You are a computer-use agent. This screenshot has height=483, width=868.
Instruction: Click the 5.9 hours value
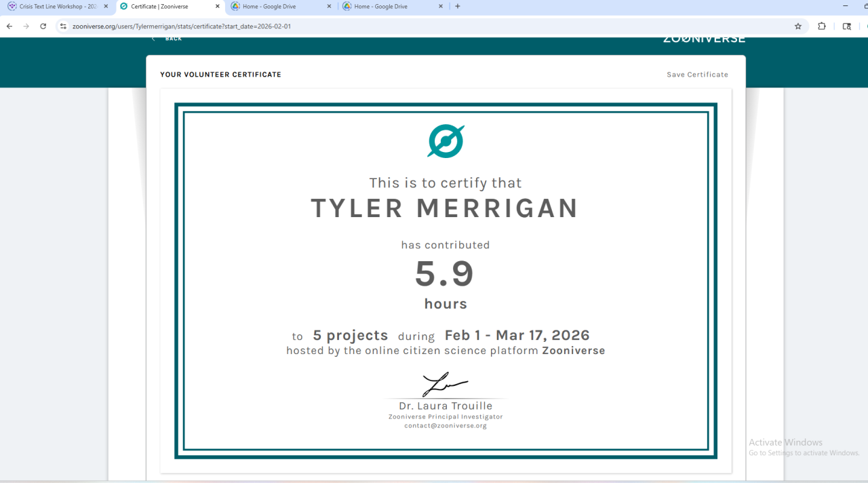pyautogui.click(x=445, y=274)
